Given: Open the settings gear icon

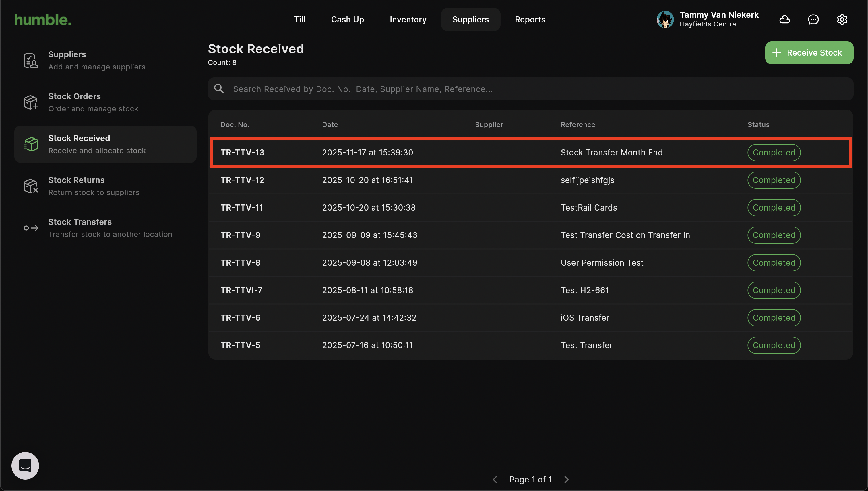Looking at the screenshot, I should coord(842,20).
